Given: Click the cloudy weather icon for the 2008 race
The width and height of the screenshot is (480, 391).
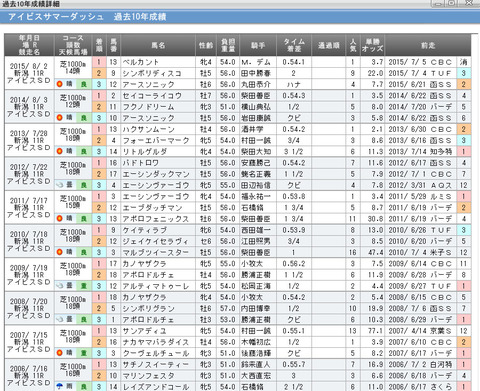Looking at the screenshot, I should 60,319.
